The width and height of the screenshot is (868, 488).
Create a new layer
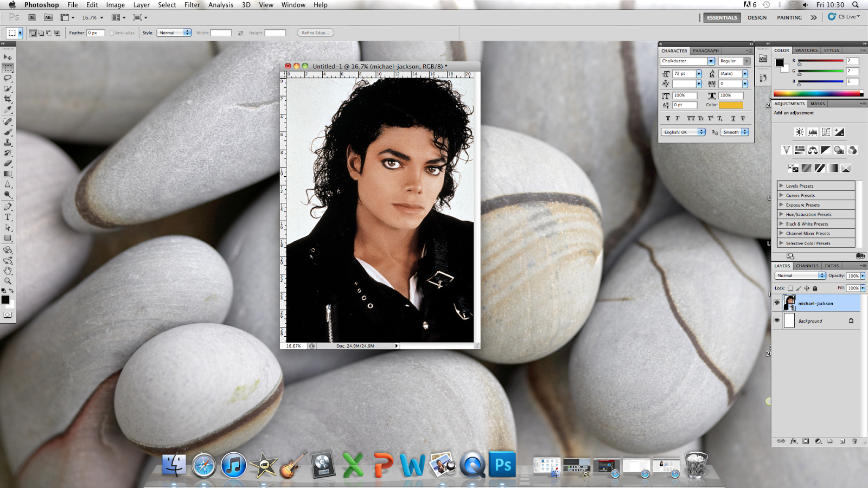(843, 441)
